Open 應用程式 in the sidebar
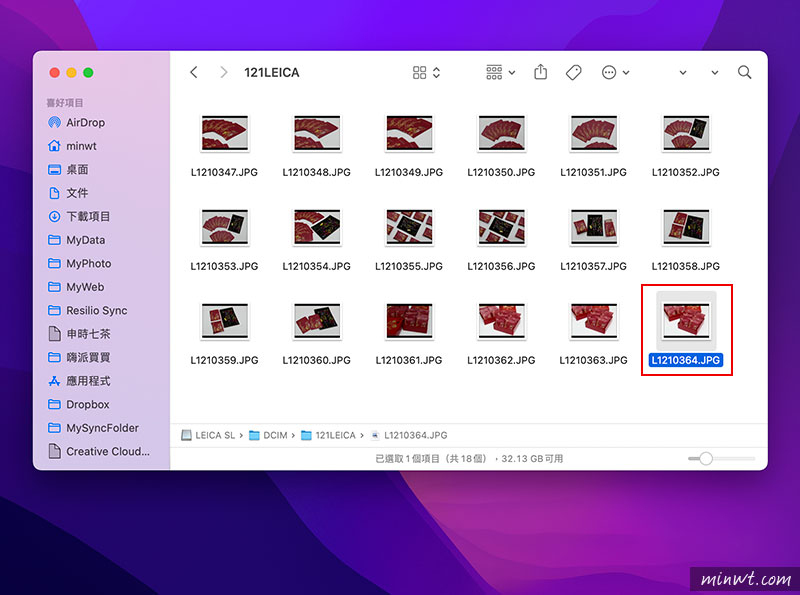This screenshot has height=595, width=800. (x=79, y=381)
